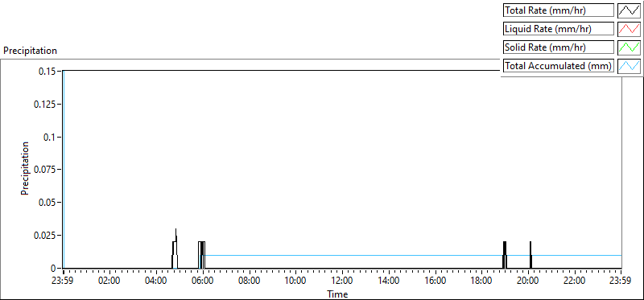Select the Total Rate (mm/hr) legend label
This screenshot has height=300, width=644.
559,10
